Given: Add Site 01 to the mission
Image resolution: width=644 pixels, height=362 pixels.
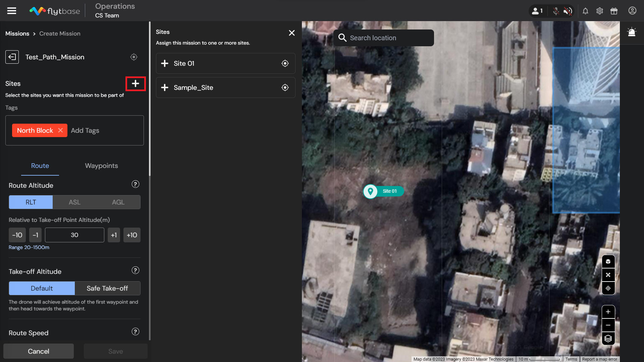Looking at the screenshot, I should pos(165,63).
